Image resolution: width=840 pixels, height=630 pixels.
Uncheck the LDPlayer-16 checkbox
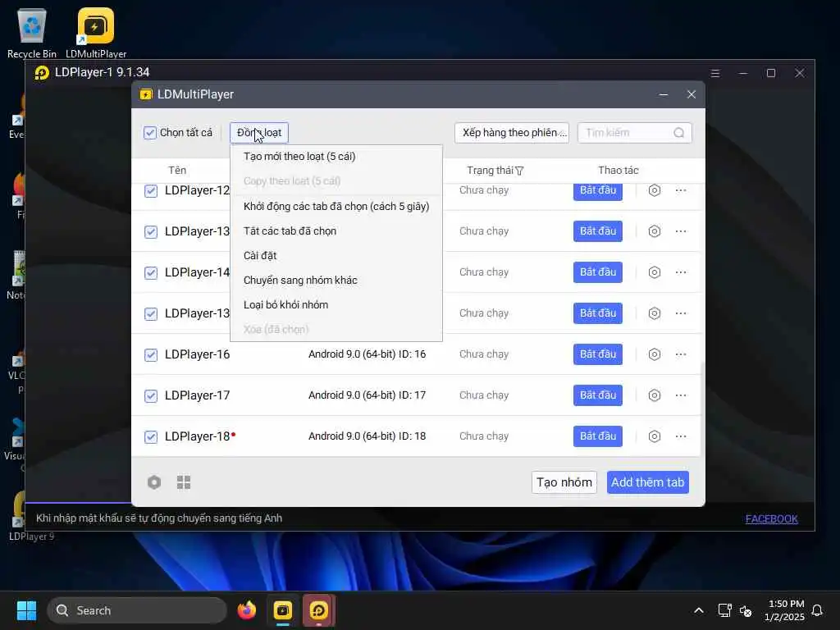click(151, 355)
